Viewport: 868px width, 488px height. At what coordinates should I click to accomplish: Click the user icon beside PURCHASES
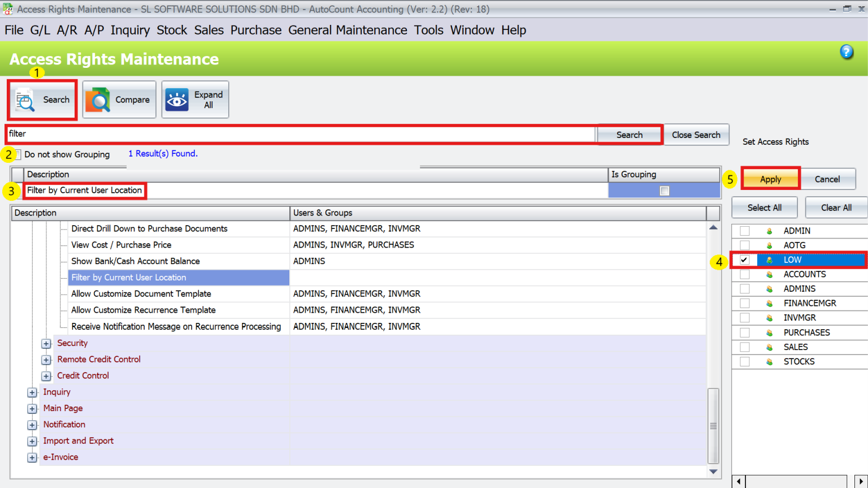(770, 332)
